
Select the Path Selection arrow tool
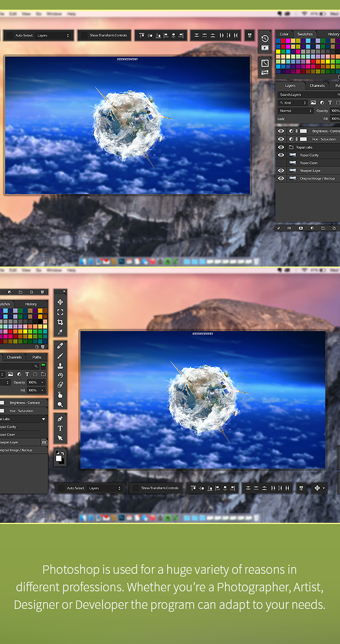60,438
